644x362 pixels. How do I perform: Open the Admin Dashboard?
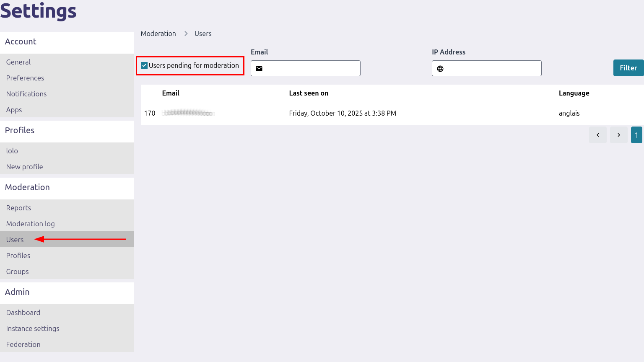point(23,313)
